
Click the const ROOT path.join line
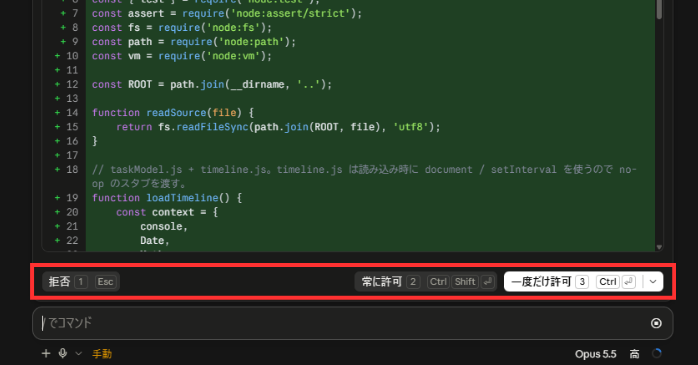point(212,84)
